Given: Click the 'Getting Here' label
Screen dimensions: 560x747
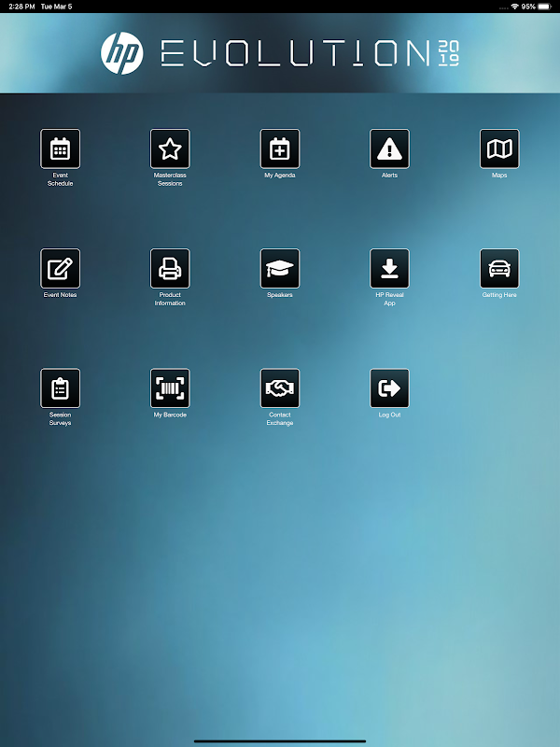Looking at the screenshot, I should click(x=499, y=295).
